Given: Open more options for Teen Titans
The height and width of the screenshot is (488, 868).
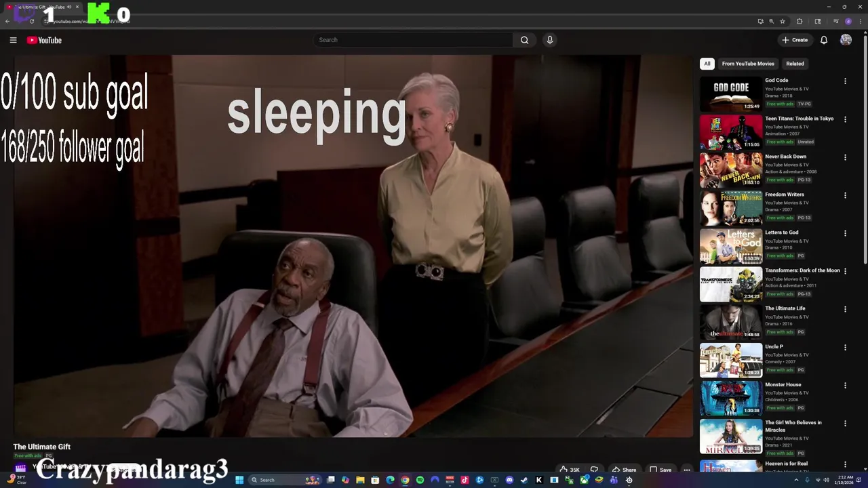Looking at the screenshot, I should (845, 119).
